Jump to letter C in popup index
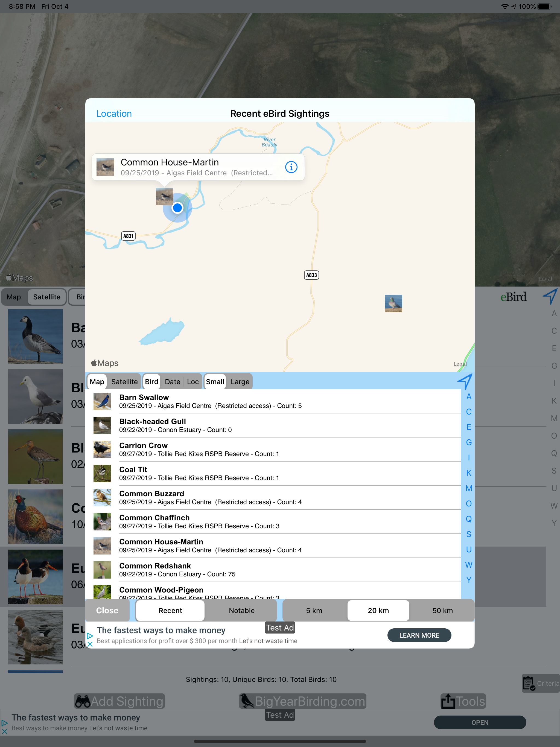Image resolution: width=560 pixels, height=747 pixels. 469,412
